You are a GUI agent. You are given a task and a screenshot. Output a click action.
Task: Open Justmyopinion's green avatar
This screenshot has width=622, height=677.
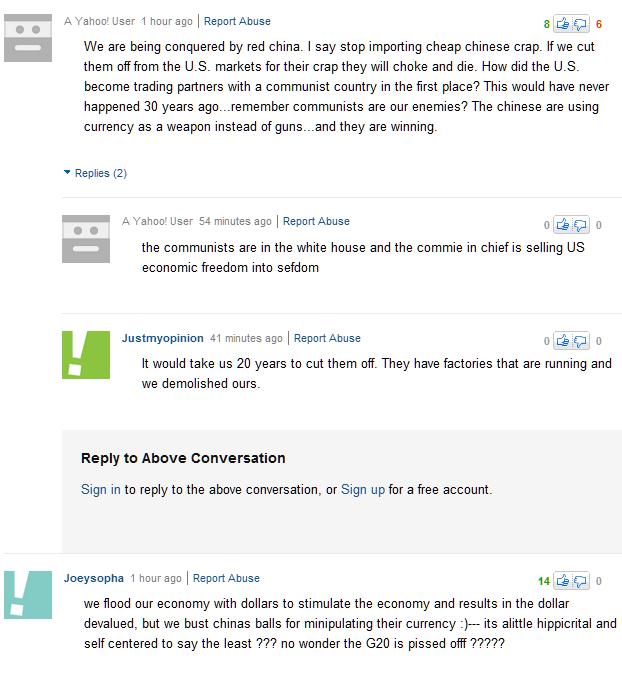click(x=86, y=355)
